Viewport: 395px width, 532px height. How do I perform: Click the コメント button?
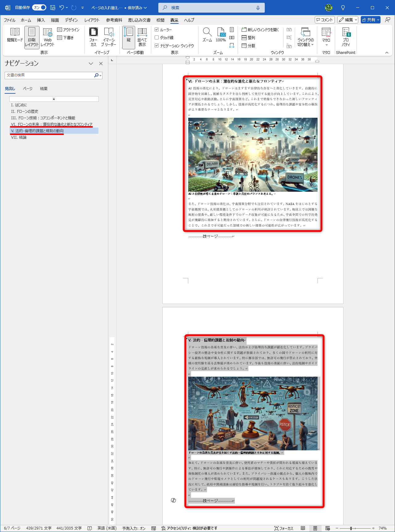tap(325, 20)
